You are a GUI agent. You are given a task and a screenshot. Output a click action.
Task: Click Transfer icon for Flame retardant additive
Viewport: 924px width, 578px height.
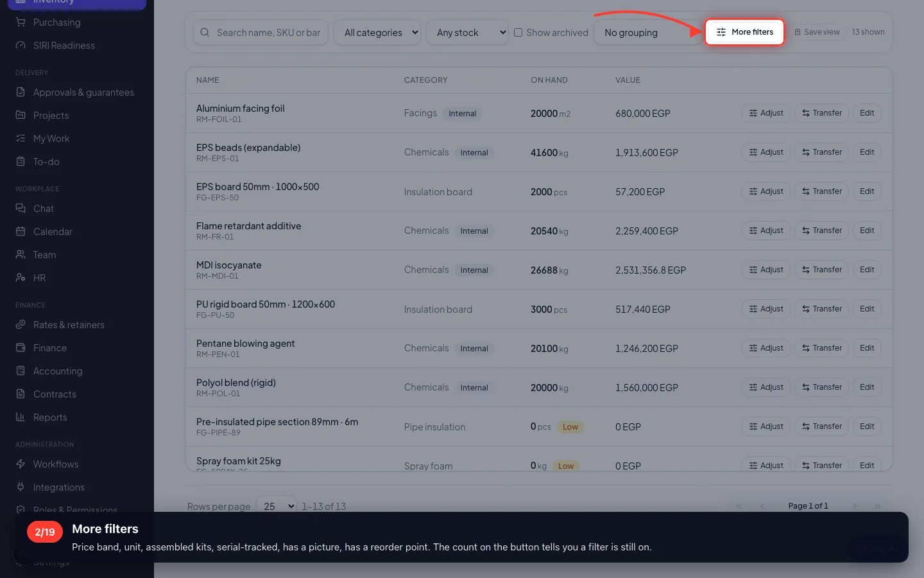click(x=805, y=231)
